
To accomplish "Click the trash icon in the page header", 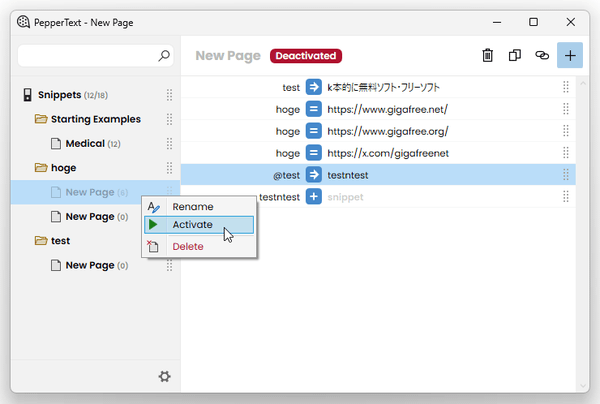I will (487, 55).
